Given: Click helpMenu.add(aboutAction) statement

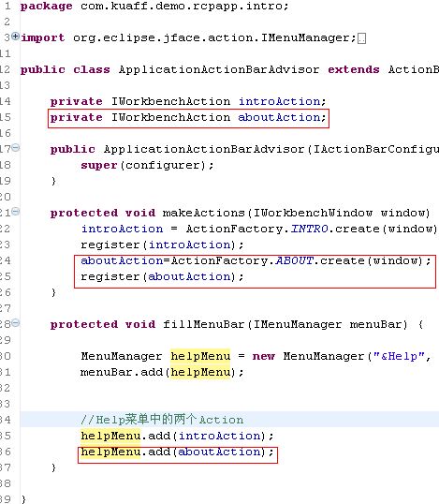Looking at the screenshot, I should click(177, 452).
